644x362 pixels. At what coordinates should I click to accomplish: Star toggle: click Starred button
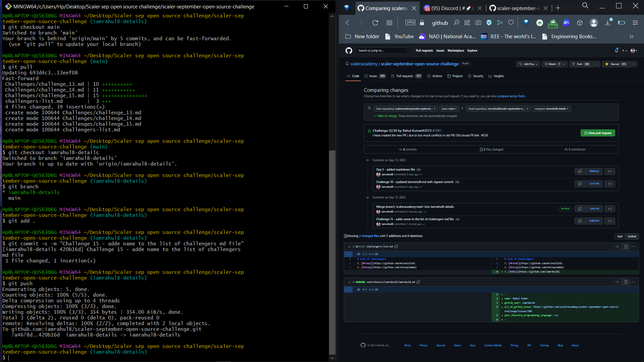tap(615, 64)
